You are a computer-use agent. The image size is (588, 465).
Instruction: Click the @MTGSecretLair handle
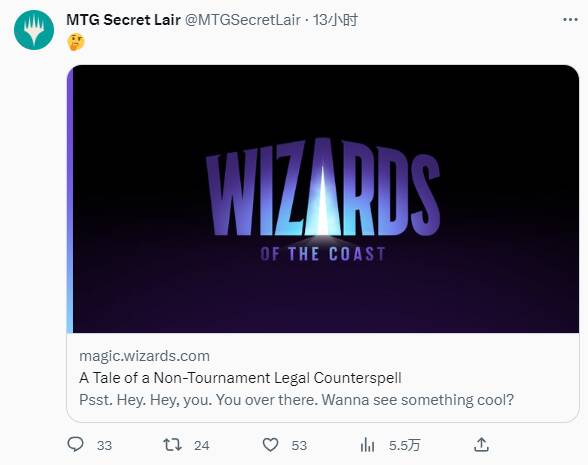pyautogui.click(x=243, y=20)
